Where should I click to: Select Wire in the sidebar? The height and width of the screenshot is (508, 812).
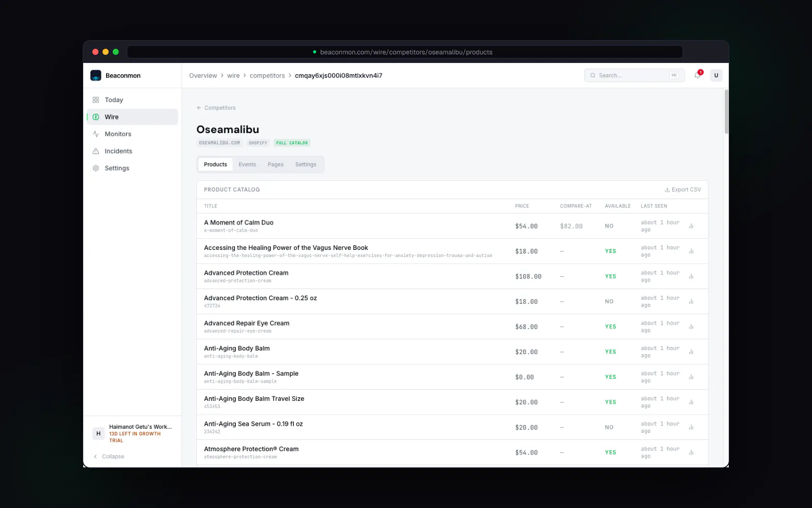click(x=132, y=117)
